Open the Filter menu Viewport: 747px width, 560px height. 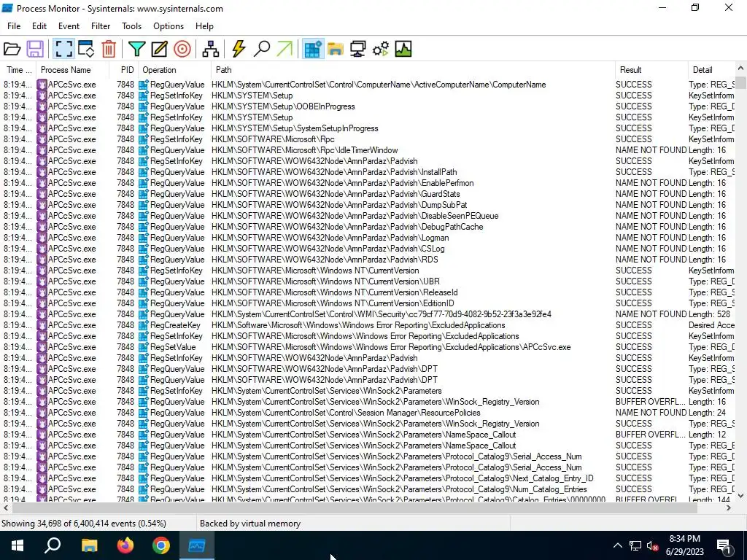click(101, 26)
